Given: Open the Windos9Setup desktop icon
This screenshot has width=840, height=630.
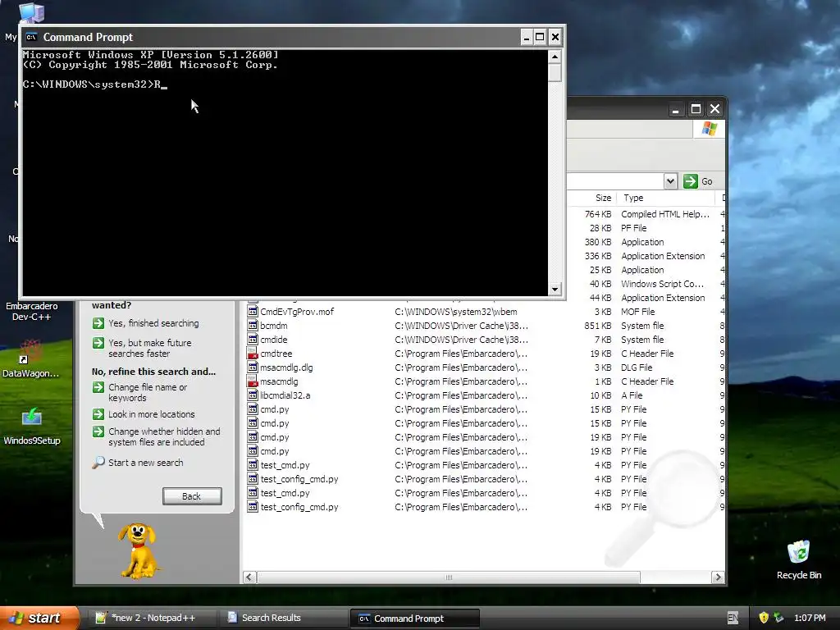Looking at the screenshot, I should coord(32,426).
